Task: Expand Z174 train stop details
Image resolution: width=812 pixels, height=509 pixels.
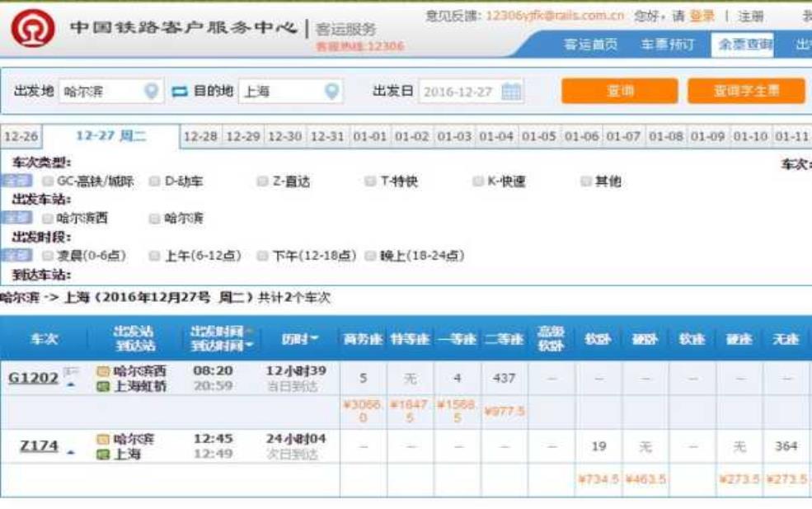Action: (71, 451)
